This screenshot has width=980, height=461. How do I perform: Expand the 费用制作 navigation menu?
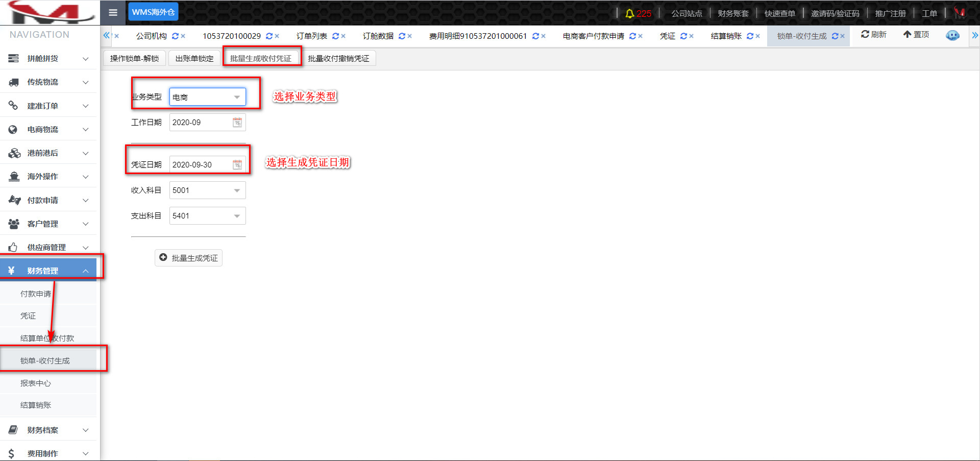click(x=48, y=453)
